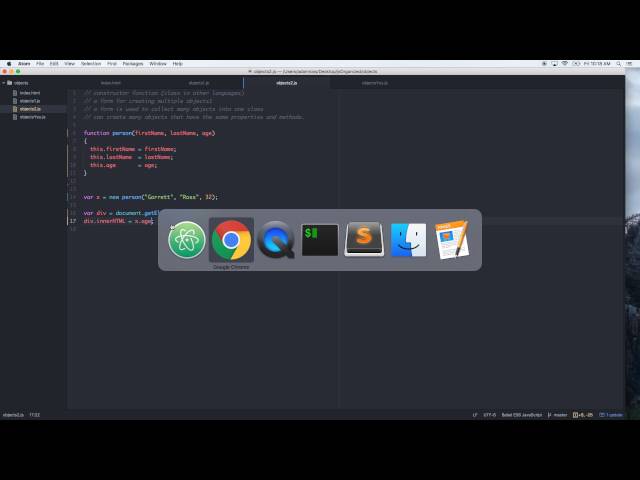Switch to the objectsYou.js tab
This screenshot has height=480, width=640.
(375, 83)
